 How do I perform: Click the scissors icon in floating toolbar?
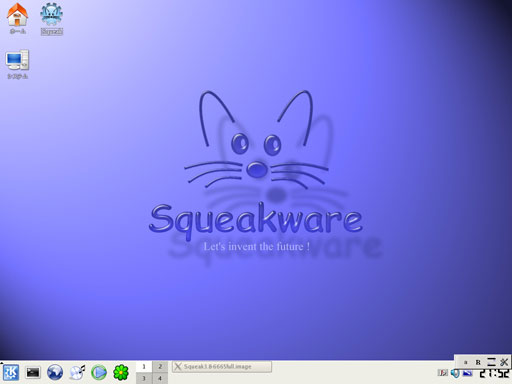(x=504, y=362)
